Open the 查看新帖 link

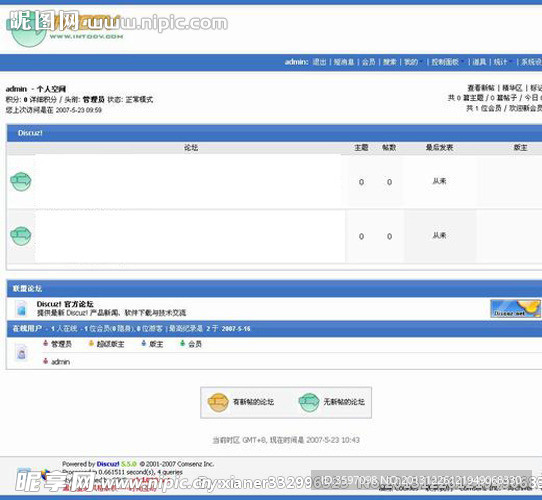(x=481, y=88)
